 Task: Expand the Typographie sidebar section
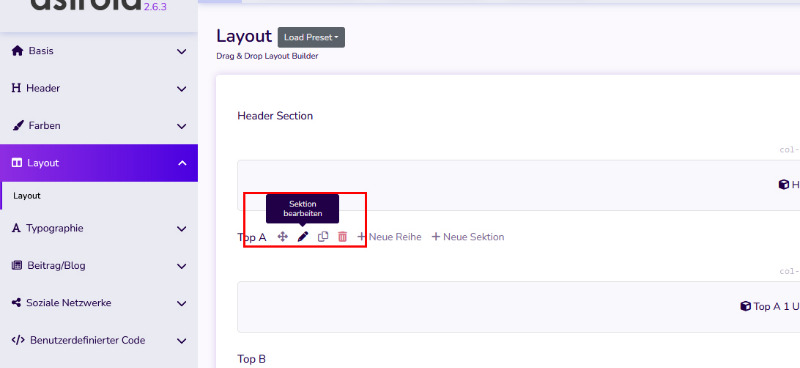click(x=99, y=228)
